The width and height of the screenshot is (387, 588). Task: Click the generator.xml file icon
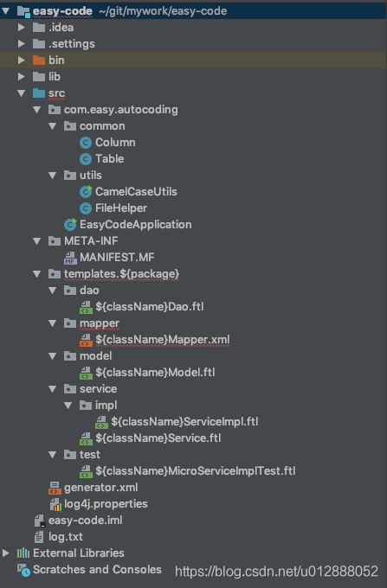(55, 488)
